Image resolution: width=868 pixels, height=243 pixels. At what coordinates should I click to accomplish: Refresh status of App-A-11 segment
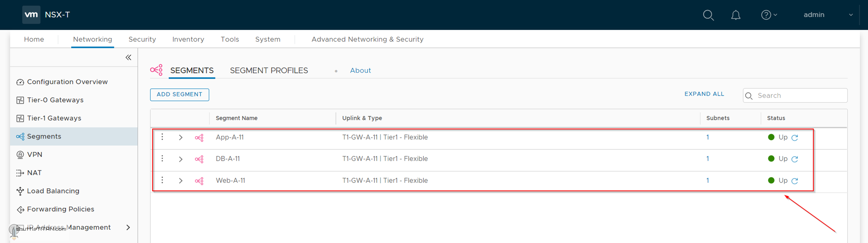click(795, 137)
